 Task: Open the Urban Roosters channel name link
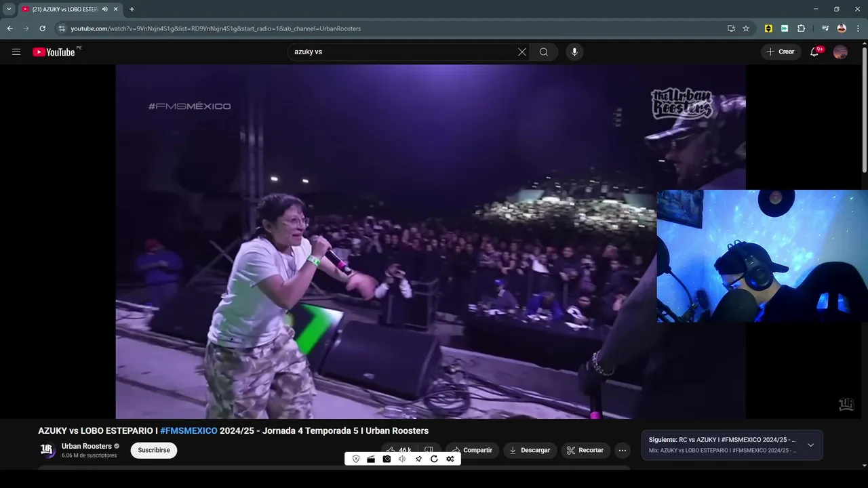tap(87, 446)
